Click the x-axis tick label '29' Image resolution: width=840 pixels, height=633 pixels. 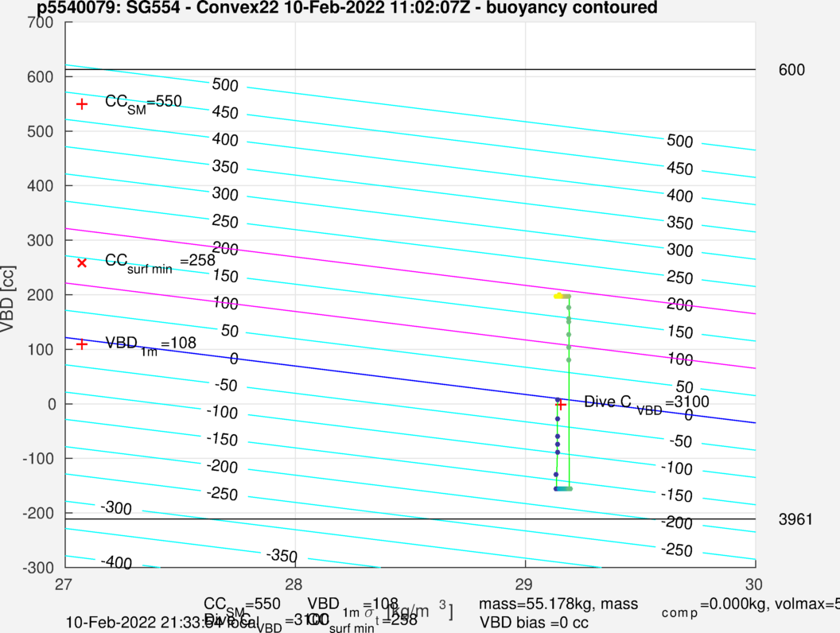pyautogui.click(x=523, y=584)
